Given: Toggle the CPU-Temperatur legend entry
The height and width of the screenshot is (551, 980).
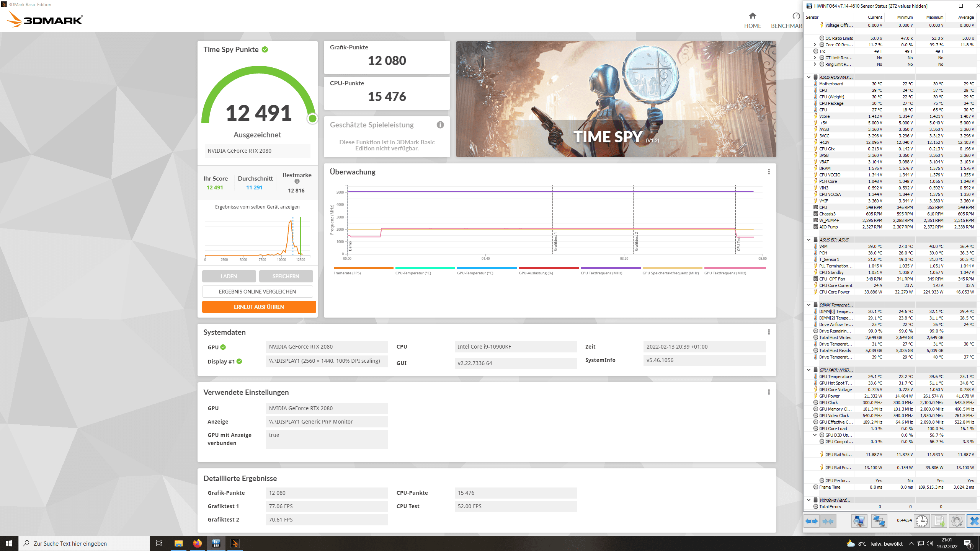Looking at the screenshot, I should tap(425, 271).
